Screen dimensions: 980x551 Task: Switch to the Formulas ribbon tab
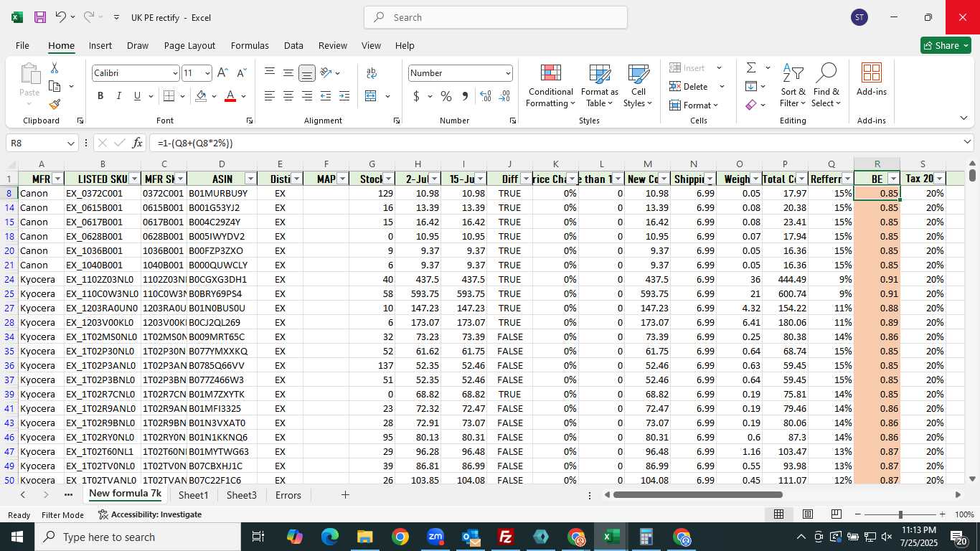point(250,45)
